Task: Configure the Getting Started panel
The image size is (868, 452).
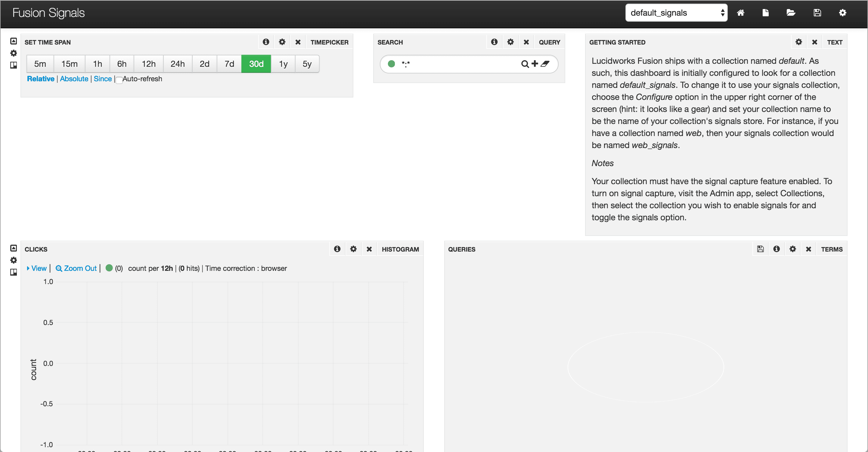Action: (798, 42)
